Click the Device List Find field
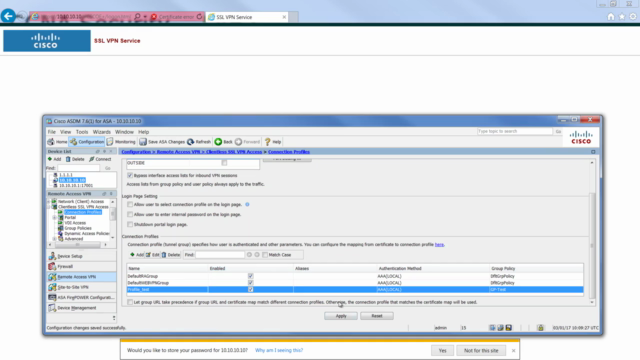 (x=78, y=168)
